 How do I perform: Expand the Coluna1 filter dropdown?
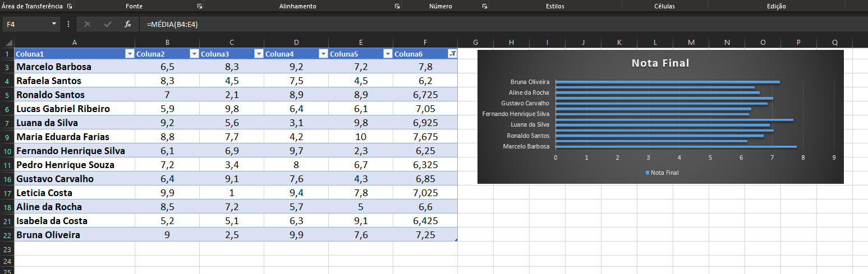[x=130, y=54]
